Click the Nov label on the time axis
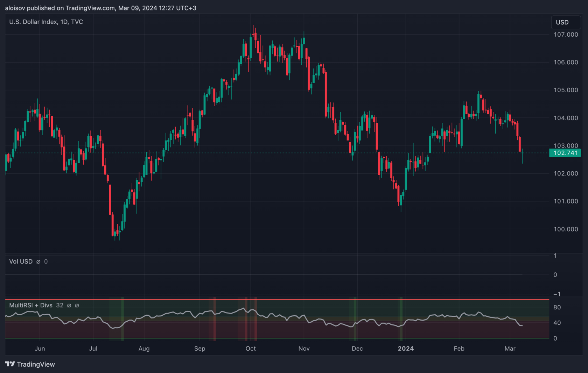 click(304, 349)
